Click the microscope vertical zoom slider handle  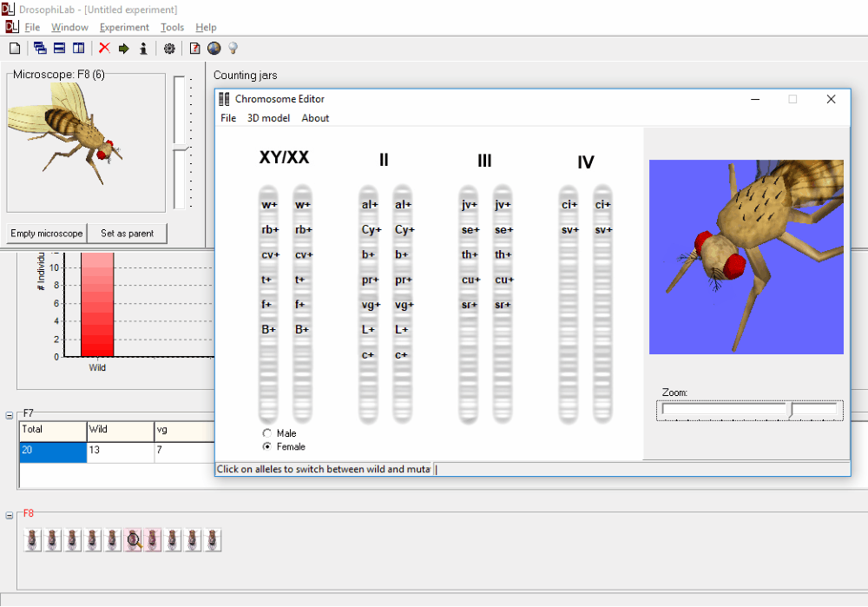[180, 148]
